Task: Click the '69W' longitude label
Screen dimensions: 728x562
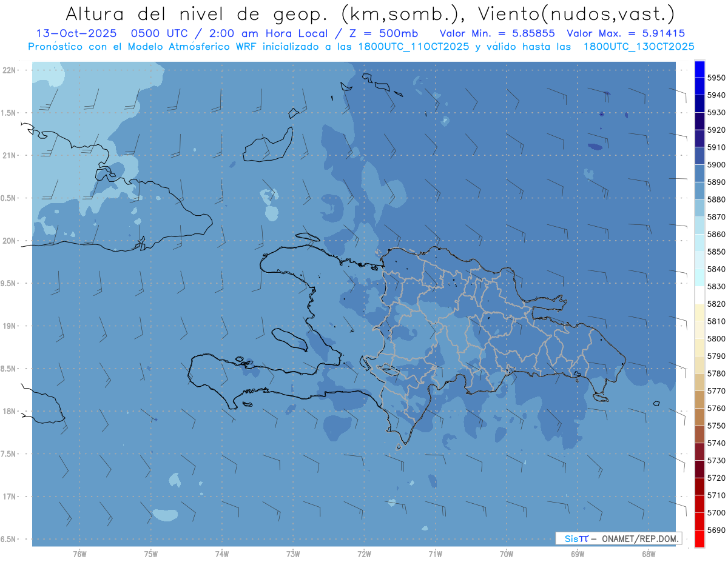Action: point(577,555)
